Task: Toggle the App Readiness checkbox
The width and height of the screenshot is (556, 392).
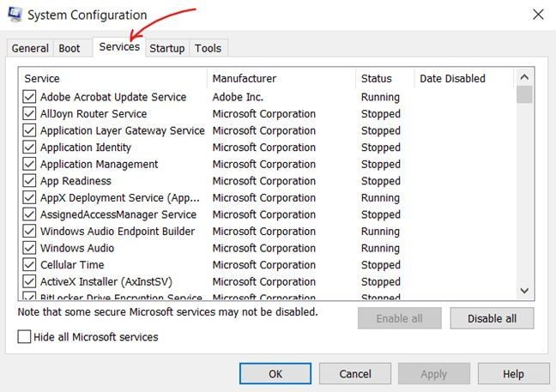Action: point(30,181)
